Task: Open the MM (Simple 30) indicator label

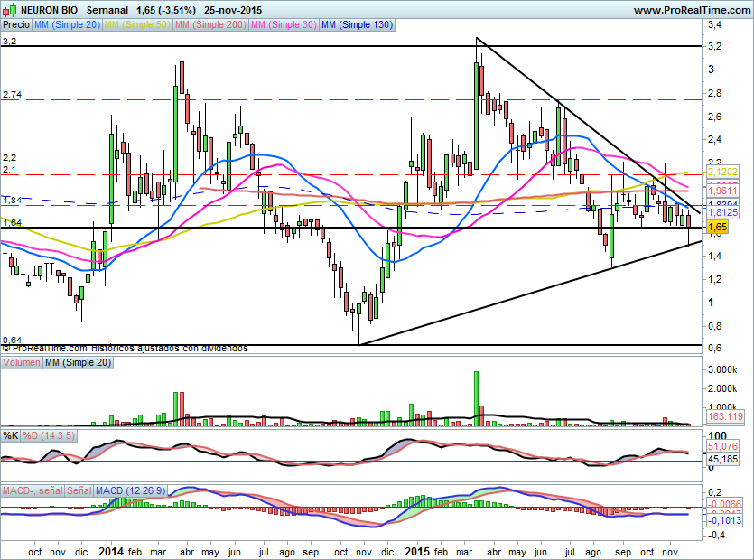Action: [x=284, y=24]
